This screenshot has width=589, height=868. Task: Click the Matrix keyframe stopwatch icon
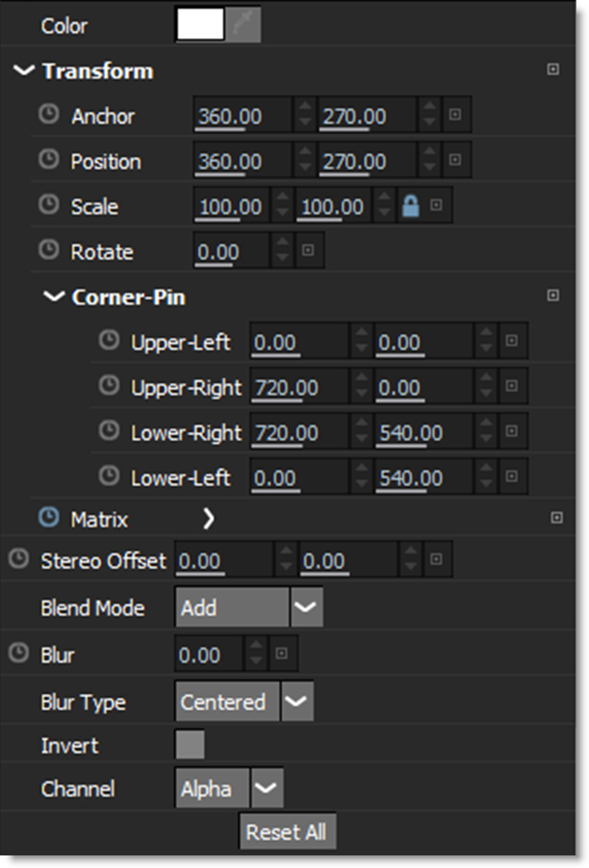[48, 518]
